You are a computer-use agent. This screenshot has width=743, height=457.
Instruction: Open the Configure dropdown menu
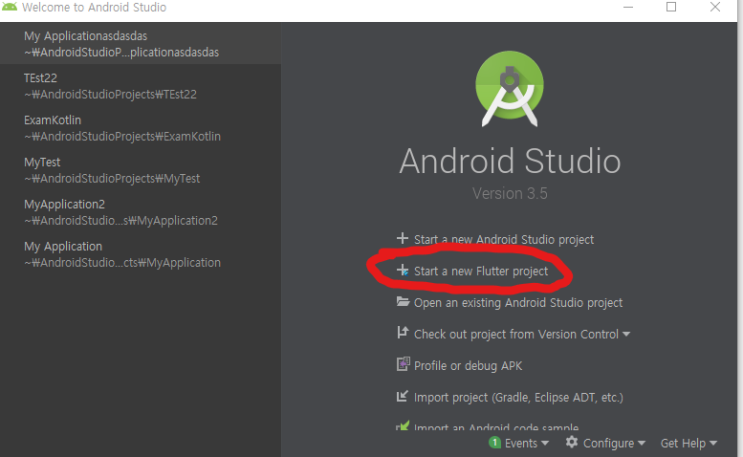click(614, 443)
